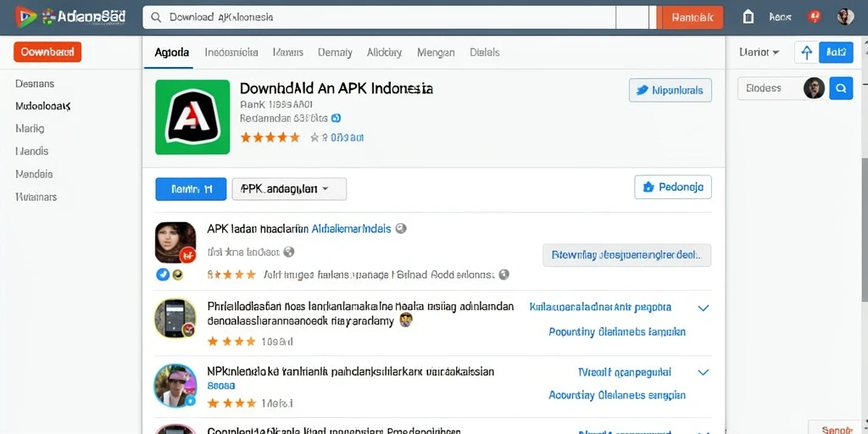The height and width of the screenshot is (434, 868).
Task: Click the 'Ssaea' link under third app
Action: (221, 386)
